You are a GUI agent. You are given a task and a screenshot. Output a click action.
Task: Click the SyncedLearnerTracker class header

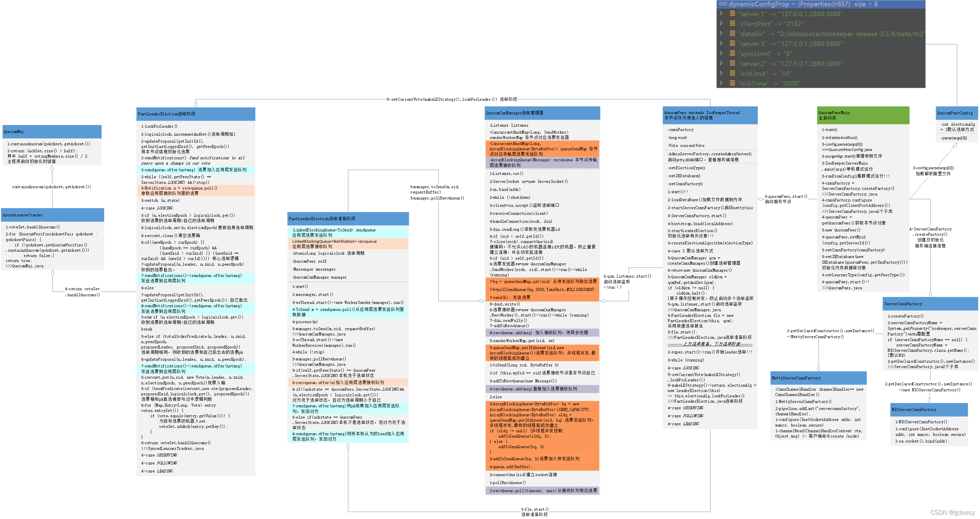point(52,215)
